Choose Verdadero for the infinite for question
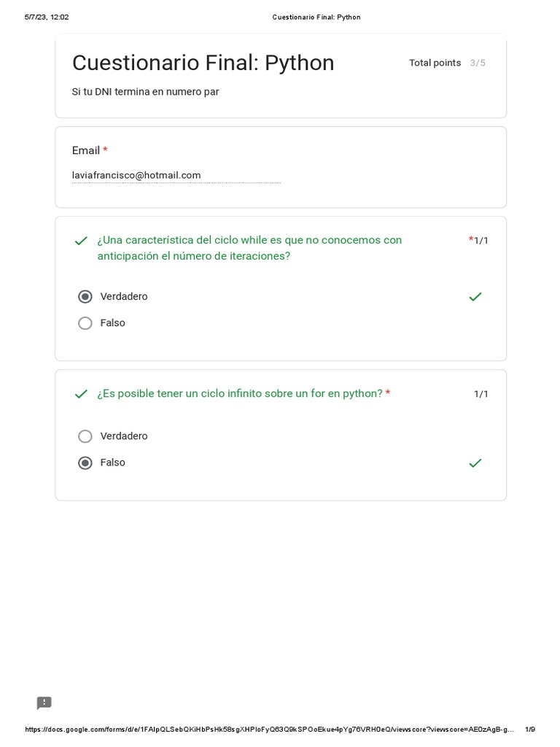Viewport: 560px width, 747px height. click(85, 436)
